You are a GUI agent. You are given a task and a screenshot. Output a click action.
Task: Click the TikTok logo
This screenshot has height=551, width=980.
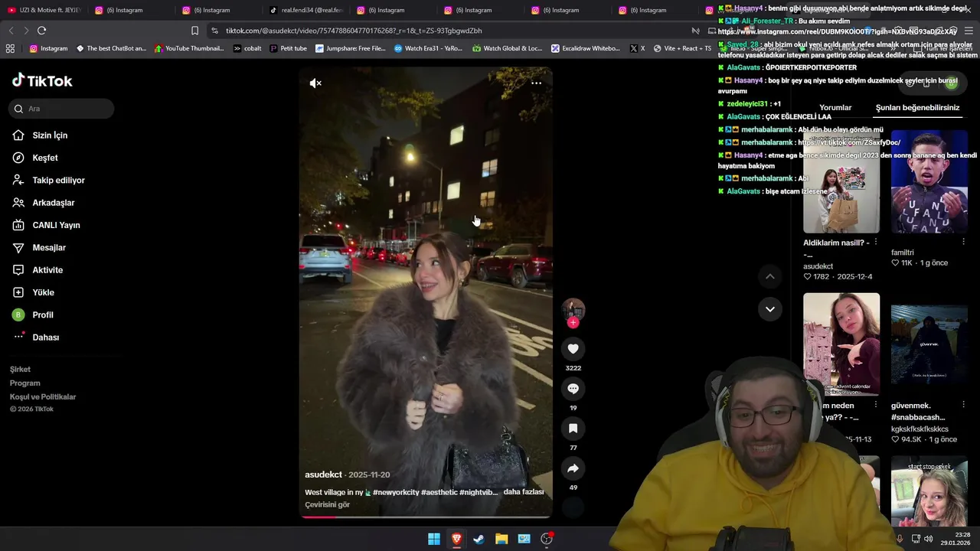[x=42, y=80]
